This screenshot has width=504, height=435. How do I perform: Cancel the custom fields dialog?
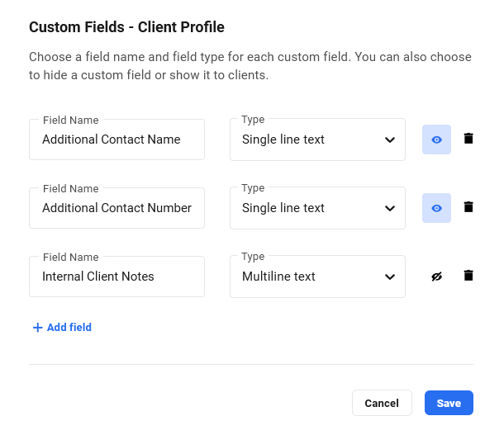pos(382,403)
